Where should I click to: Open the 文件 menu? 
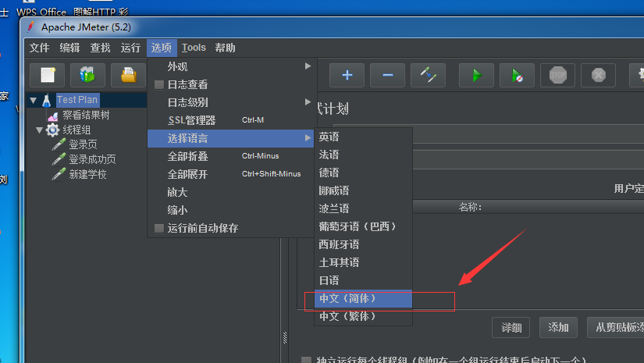[40, 48]
